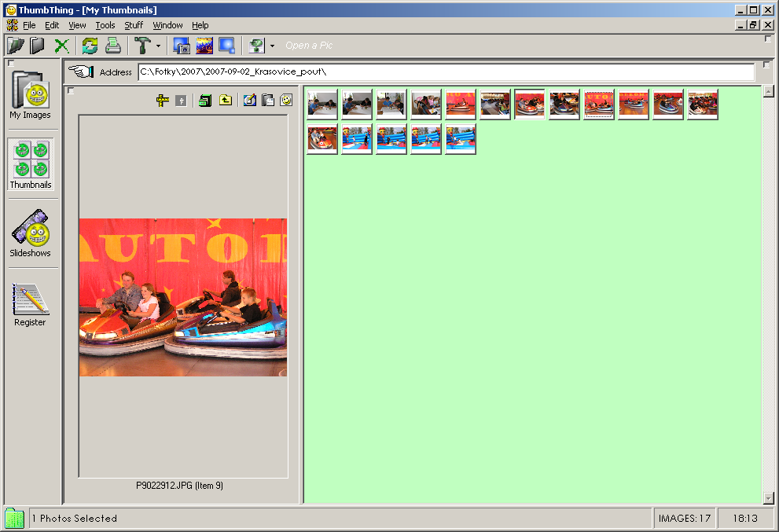Click the thumbnail pane scroll down arrow

point(768,497)
